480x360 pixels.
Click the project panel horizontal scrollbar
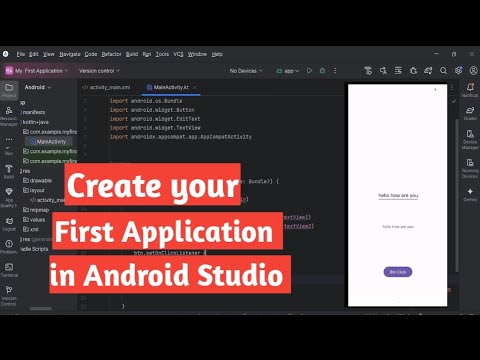(41, 309)
